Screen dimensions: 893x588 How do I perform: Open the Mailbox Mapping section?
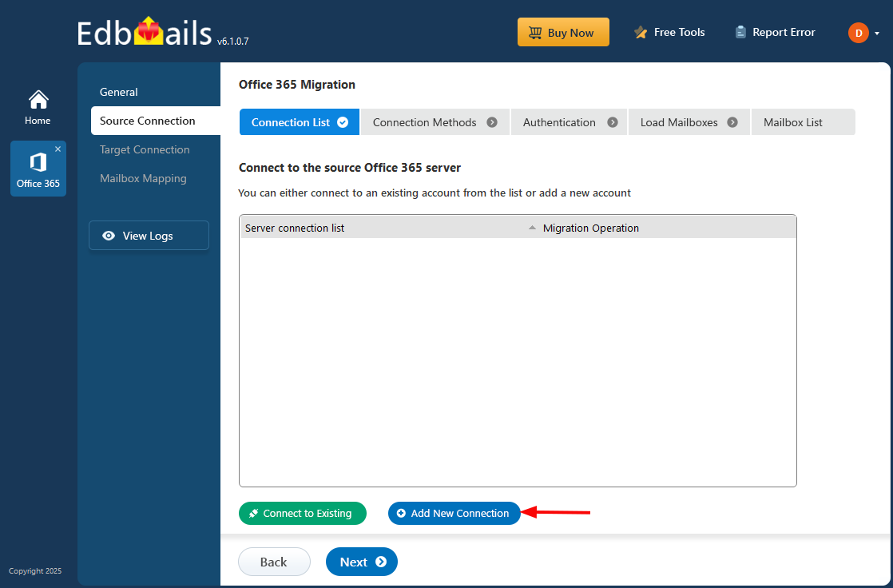[x=143, y=178]
